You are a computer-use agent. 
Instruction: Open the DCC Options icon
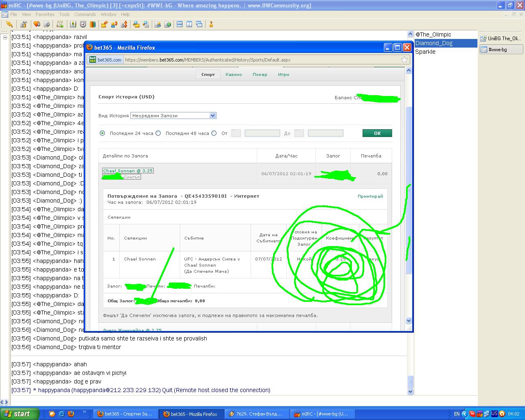124,24
